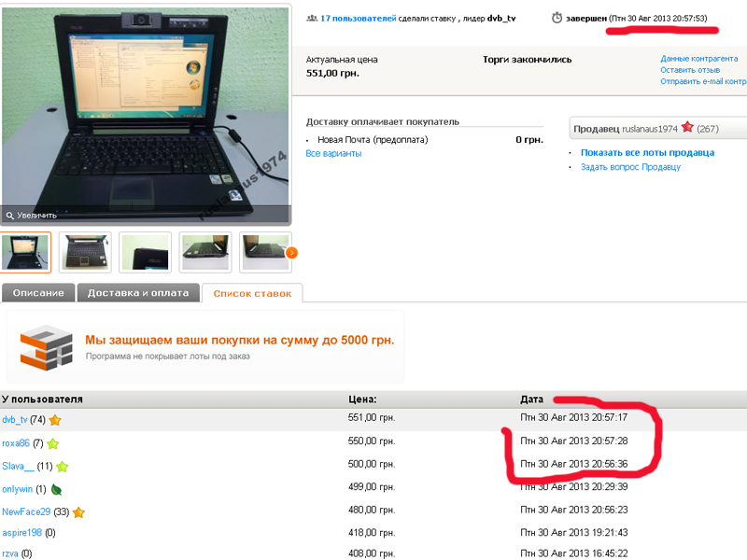Switch to the Доставка и оплата tab
Viewport: 747px width, 560px height.
(x=138, y=293)
